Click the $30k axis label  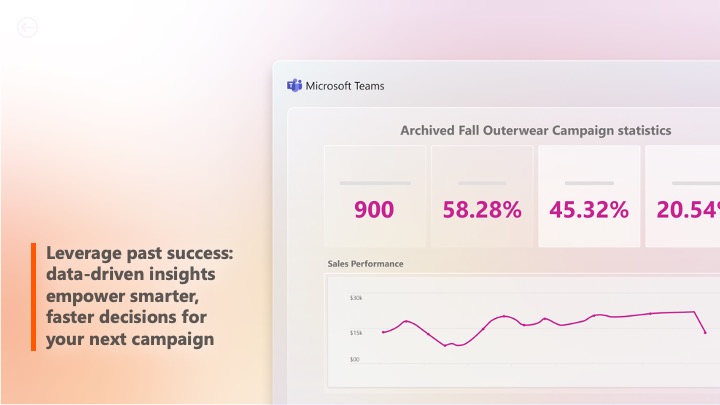pyautogui.click(x=356, y=298)
